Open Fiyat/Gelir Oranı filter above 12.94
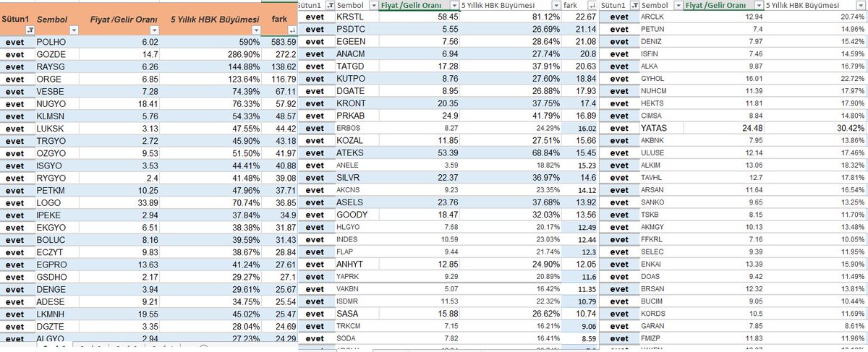Image resolution: width=868 pixels, height=352 pixels. [758, 5]
